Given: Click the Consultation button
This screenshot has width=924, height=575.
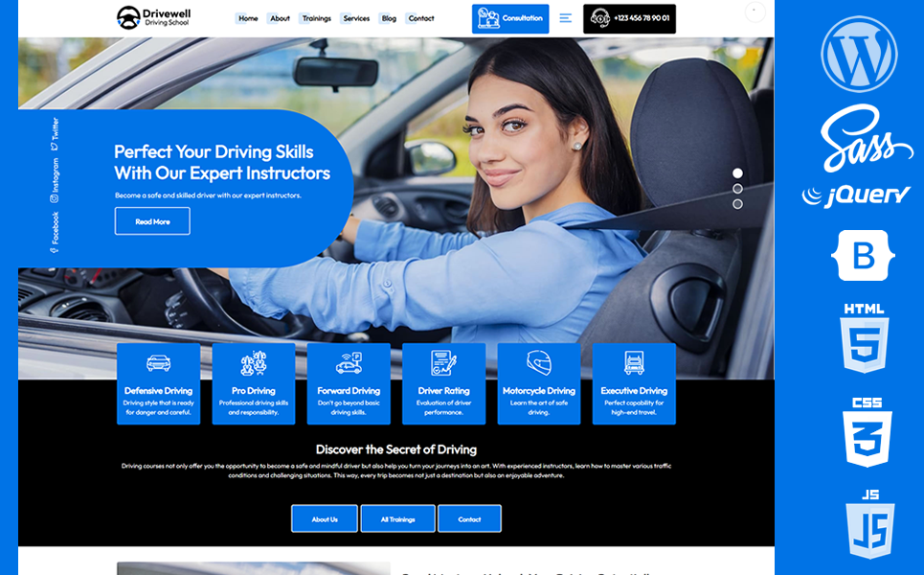Looking at the screenshot, I should 510,18.
